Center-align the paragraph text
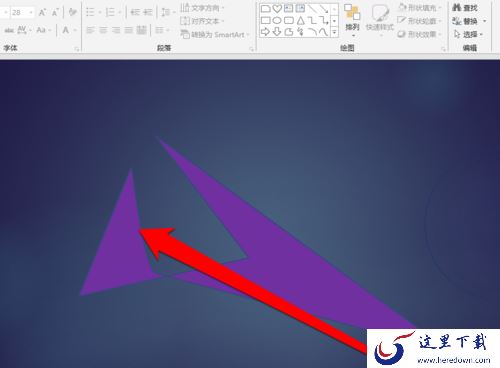 (x=103, y=31)
